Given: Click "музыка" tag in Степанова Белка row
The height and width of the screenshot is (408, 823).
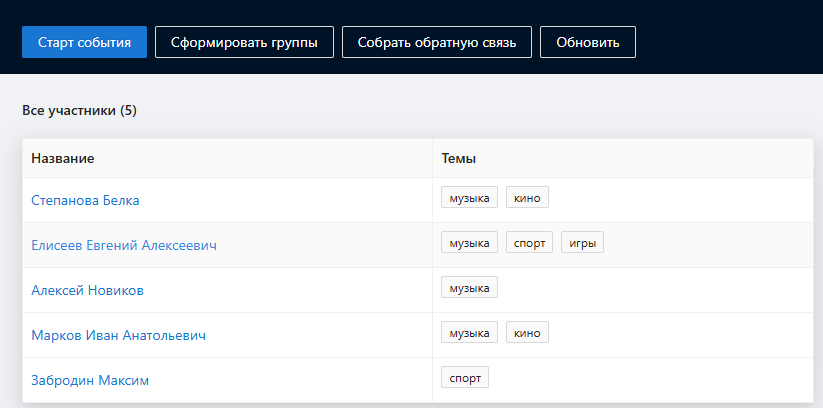Looking at the screenshot, I should tap(469, 198).
